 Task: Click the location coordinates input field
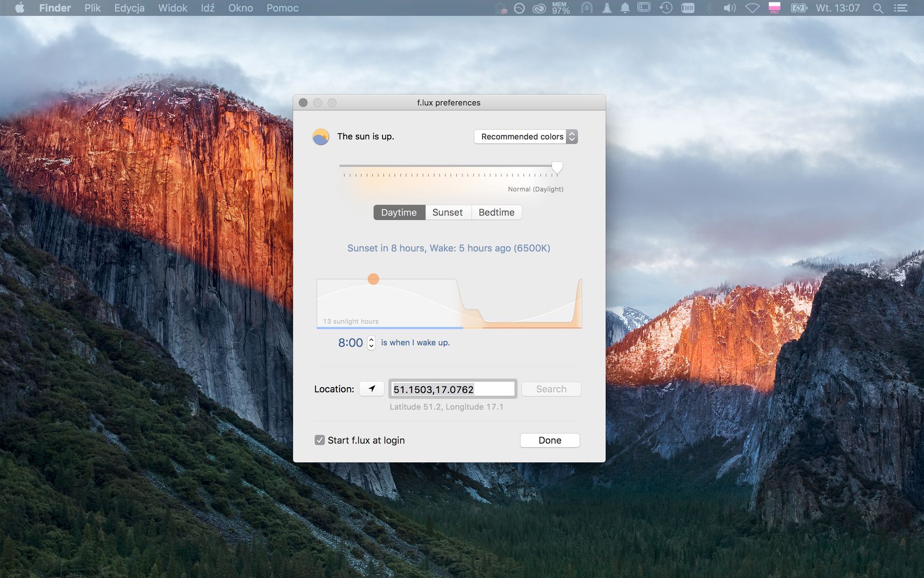[452, 389]
